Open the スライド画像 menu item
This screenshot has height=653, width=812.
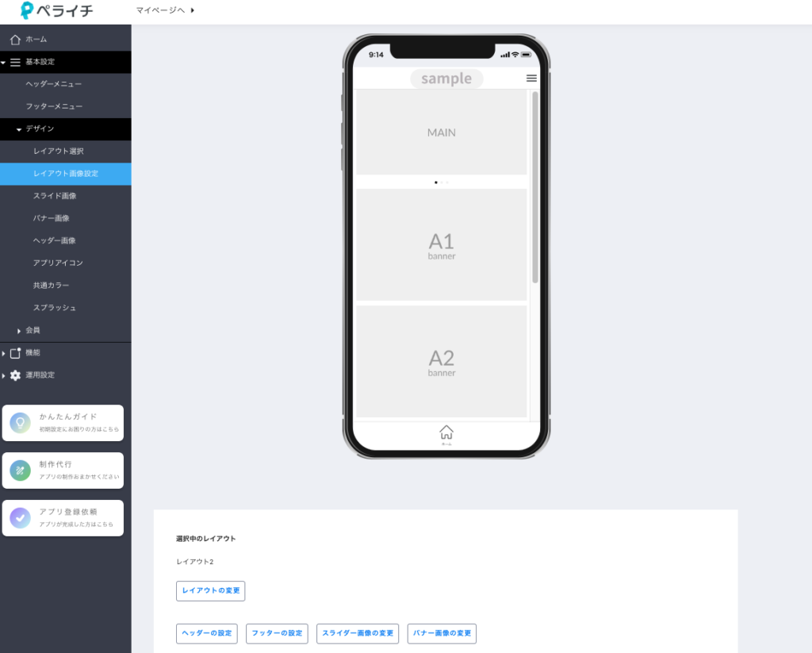55,196
